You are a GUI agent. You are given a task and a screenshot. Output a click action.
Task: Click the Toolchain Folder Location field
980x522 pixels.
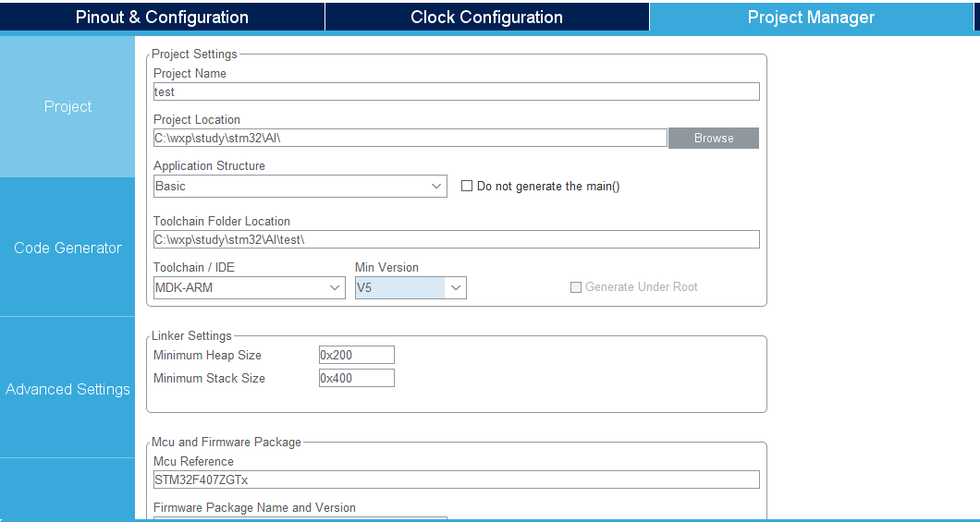pos(456,240)
